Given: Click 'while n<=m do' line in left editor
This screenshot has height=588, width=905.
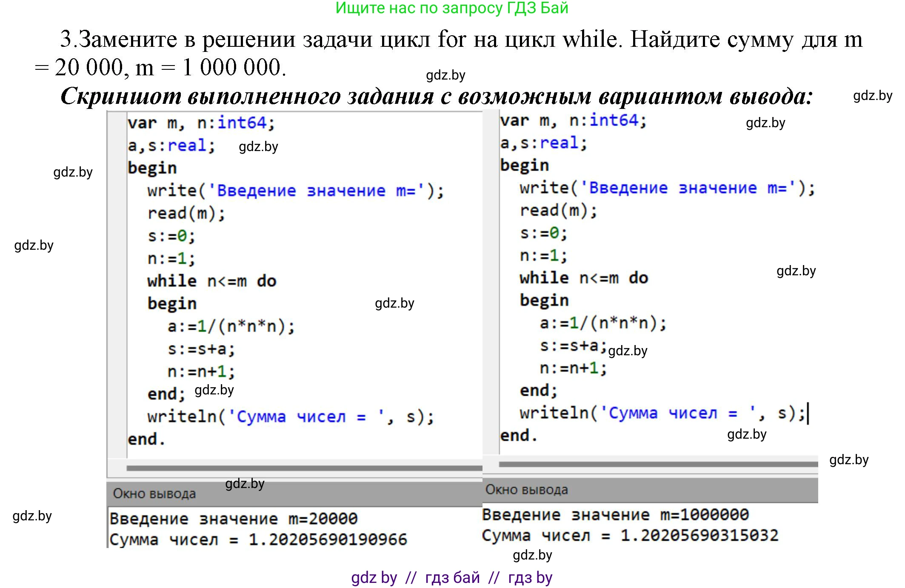Looking at the screenshot, I should point(211,281).
